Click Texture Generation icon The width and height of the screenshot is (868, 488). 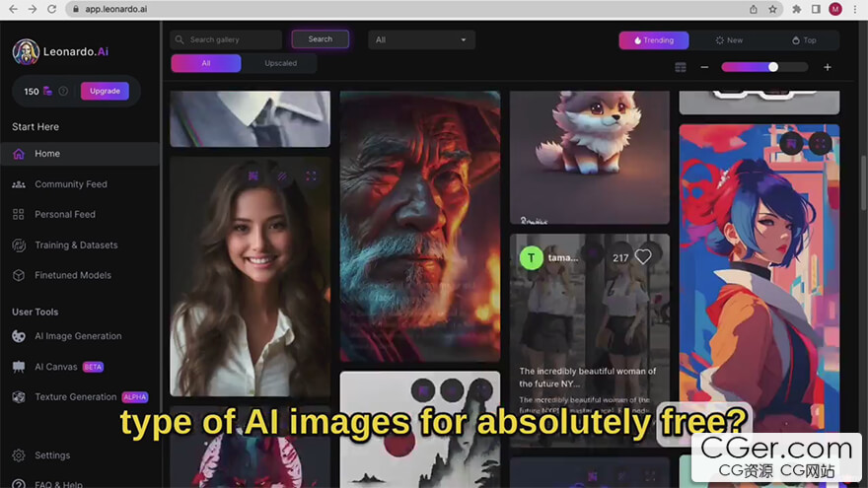point(19,397)
